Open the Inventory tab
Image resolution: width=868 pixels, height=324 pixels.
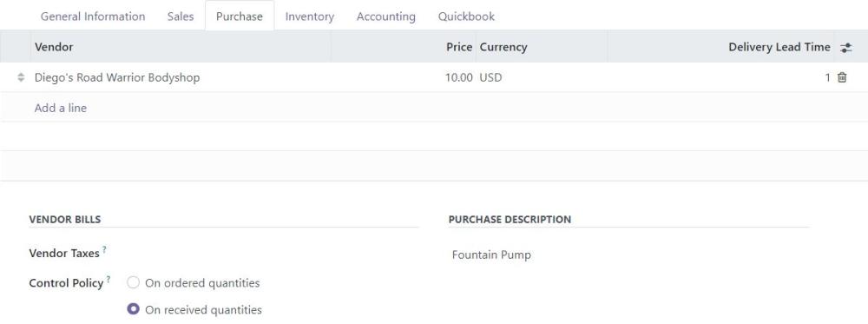pos(310,16)
